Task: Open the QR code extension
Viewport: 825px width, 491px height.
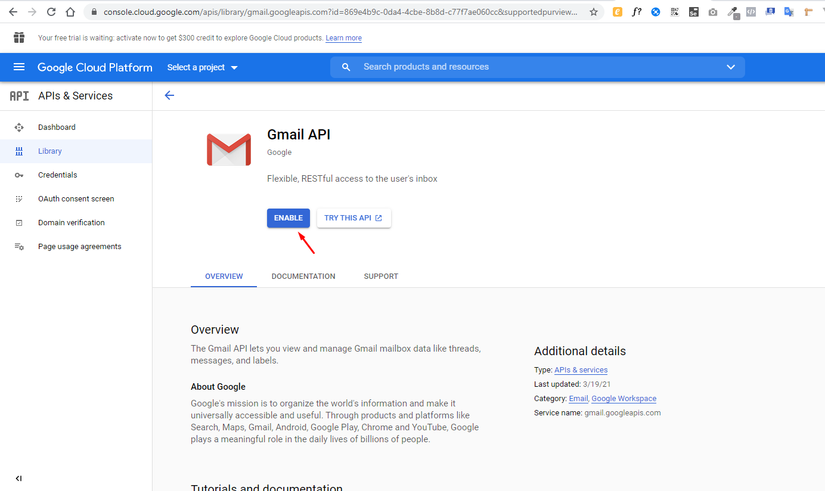Action: 675,12
